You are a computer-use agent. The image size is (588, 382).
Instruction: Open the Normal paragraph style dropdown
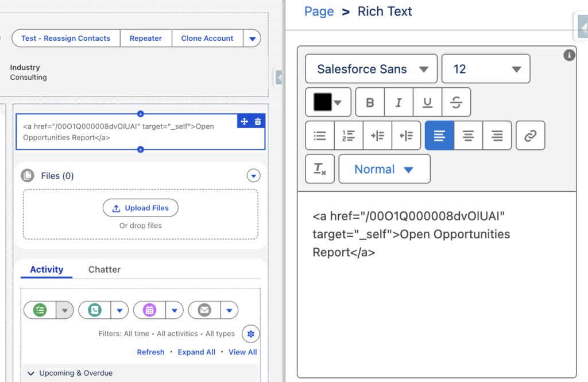pos(384,168)
